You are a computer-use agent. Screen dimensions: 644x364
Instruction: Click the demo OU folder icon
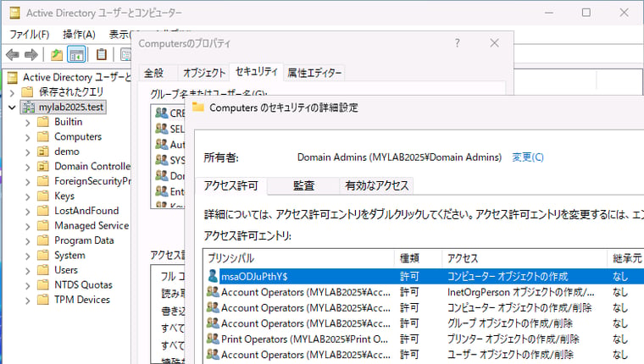[x=43, y=152]
